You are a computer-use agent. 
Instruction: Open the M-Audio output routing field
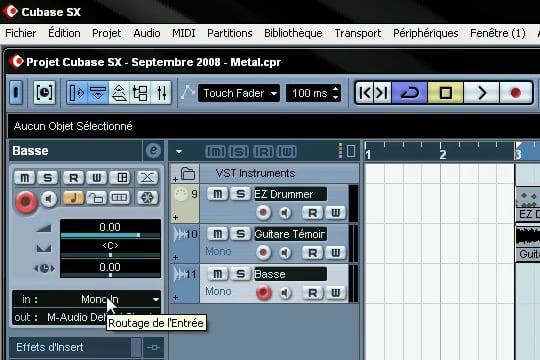[87, 317]
